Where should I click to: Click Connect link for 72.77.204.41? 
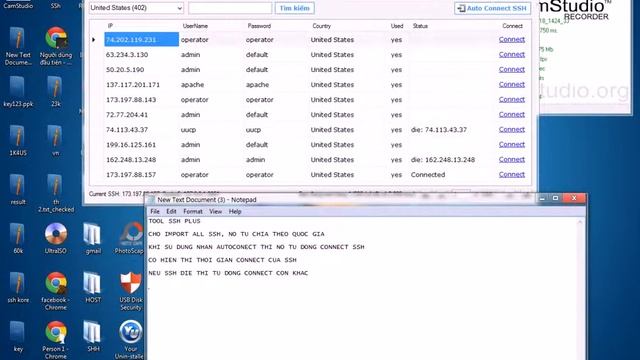coord(511,115)
